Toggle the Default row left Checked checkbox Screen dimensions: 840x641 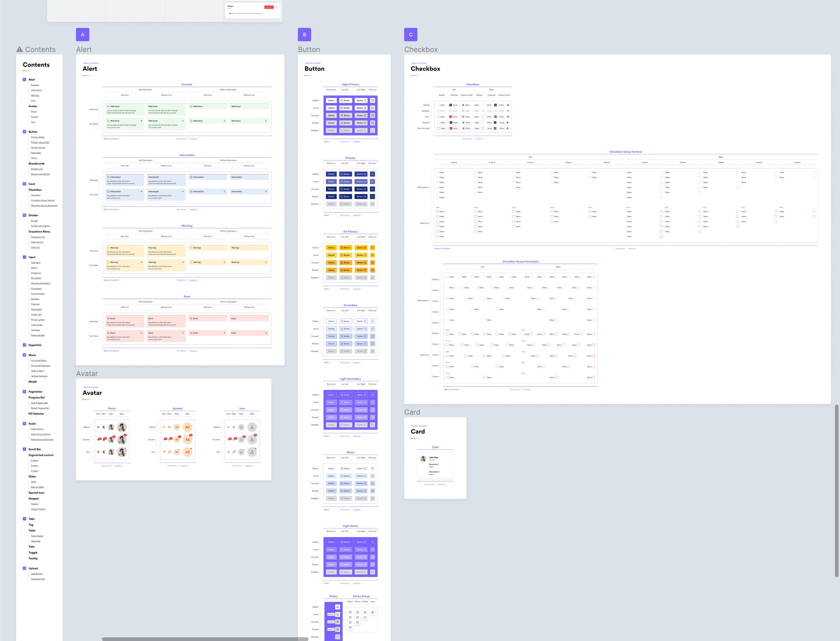coord(450,105)
